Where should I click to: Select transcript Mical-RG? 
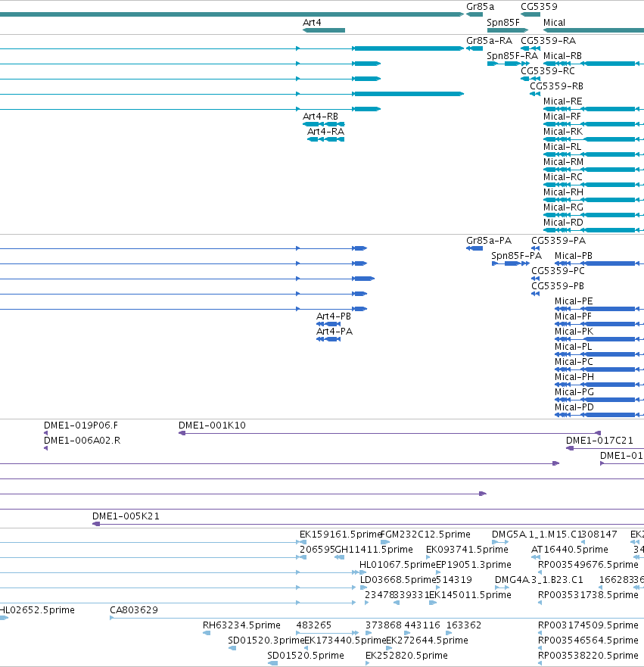tap(593, 215)
